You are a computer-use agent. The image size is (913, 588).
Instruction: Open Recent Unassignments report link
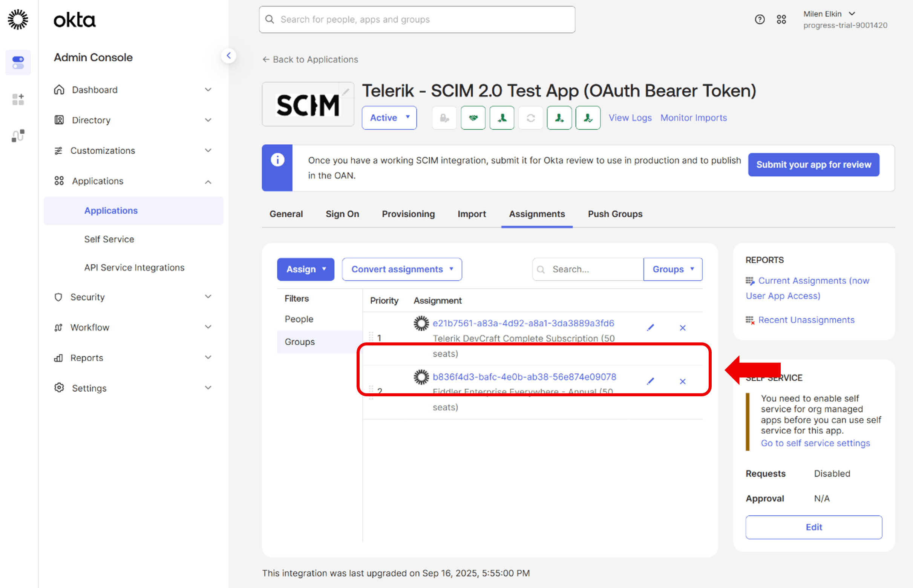pyautogui.click(x=806, y=320)
